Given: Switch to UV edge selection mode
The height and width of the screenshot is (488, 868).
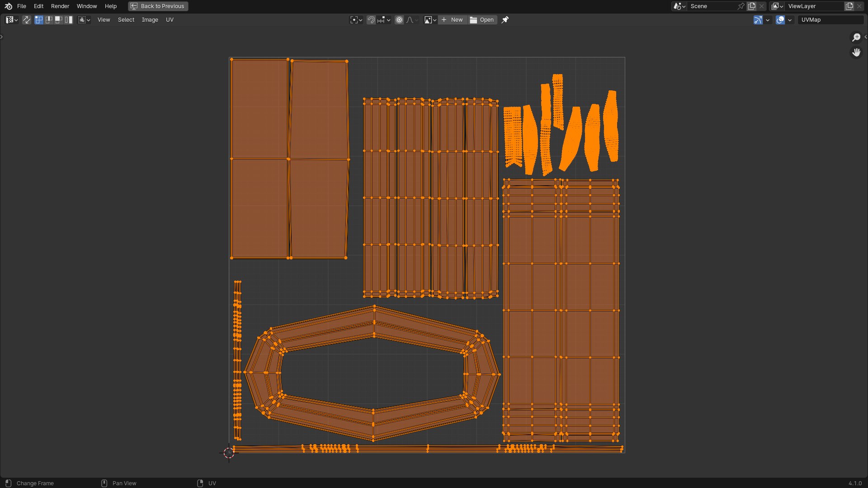Looking at the screenshot, I should click(49, 20).
